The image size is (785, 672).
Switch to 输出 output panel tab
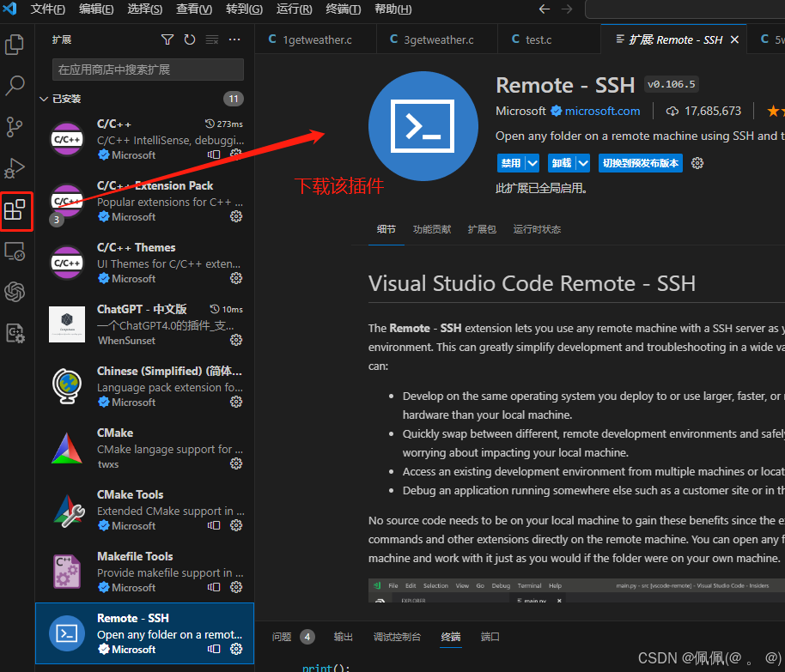(x=343, y=637)
